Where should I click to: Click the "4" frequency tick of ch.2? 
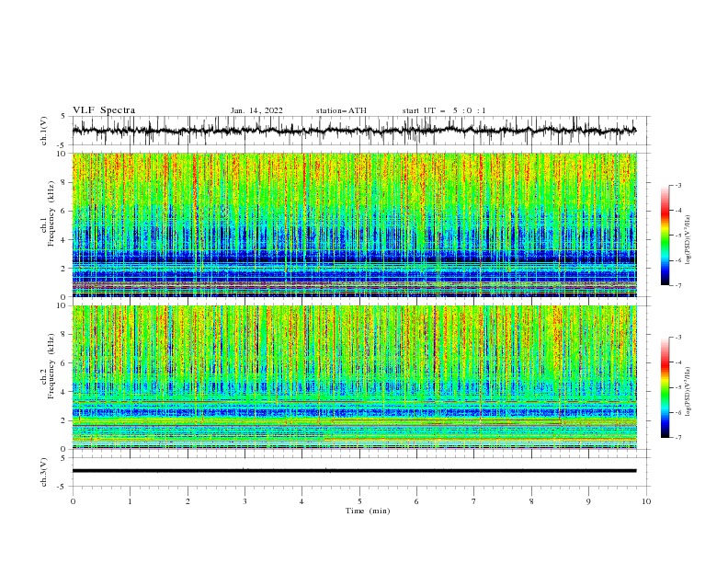63,392
